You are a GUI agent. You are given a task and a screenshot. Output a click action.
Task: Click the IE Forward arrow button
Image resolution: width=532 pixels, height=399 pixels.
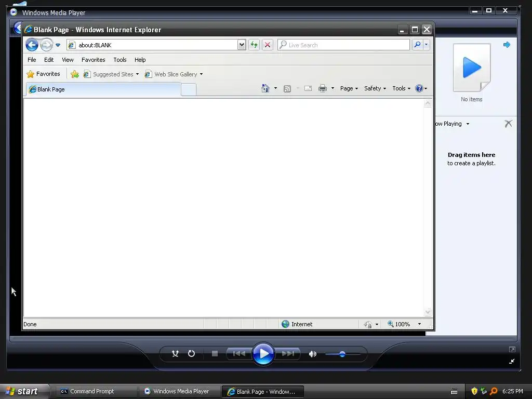(46, 45)
